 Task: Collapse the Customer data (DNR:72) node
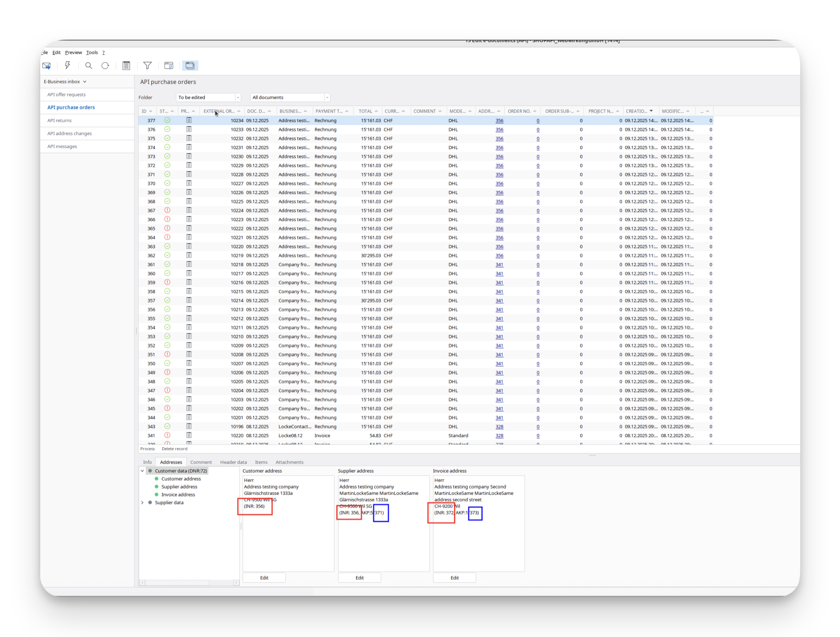(x=142, y=471)
